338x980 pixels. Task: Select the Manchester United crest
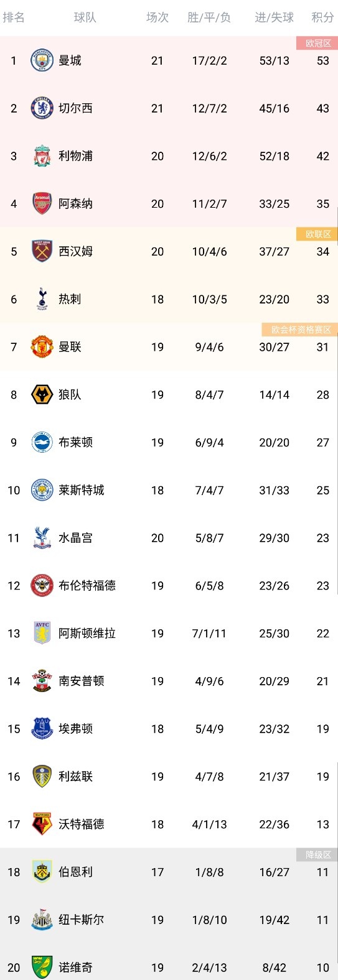(42, 347)
